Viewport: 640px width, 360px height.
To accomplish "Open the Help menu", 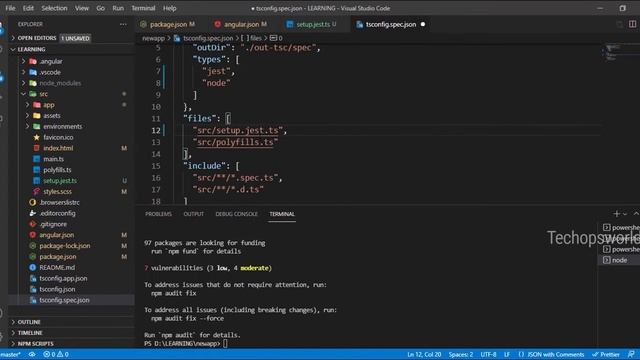I will 169,8.
